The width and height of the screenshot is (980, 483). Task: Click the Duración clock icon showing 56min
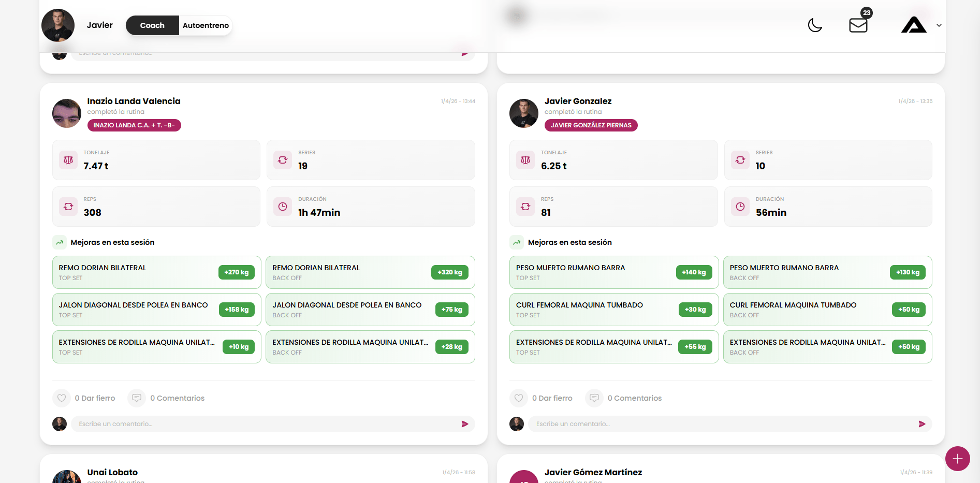coord(740,207)
